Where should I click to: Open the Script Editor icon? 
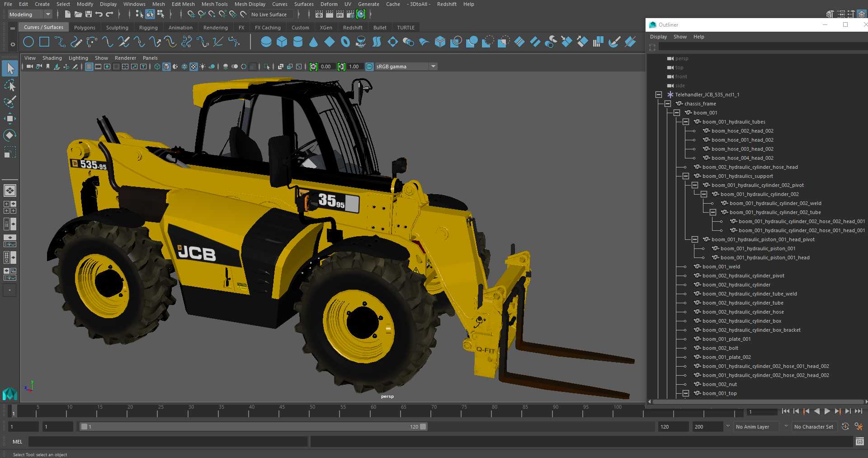pos(859,441)
